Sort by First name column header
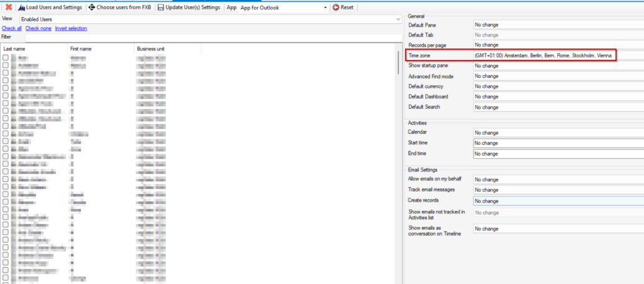 pos(101,49)
